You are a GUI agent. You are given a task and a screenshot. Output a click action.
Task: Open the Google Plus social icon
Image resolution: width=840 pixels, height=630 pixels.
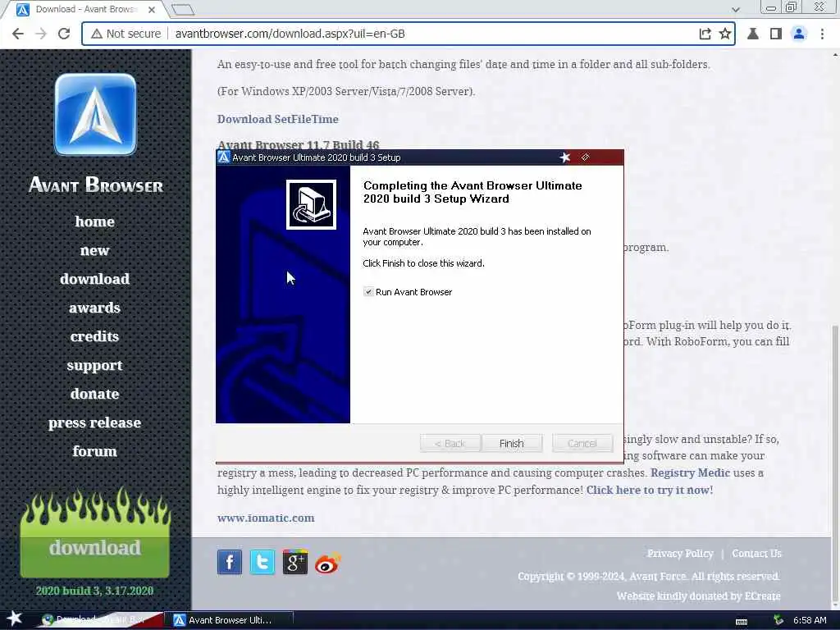click(x=295, y=562)
